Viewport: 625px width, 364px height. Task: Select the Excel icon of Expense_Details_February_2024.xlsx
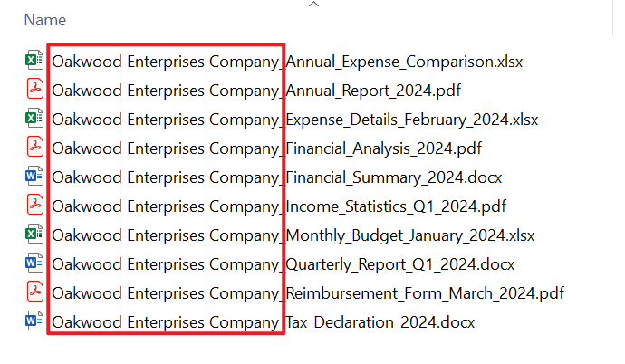[34, 119]
